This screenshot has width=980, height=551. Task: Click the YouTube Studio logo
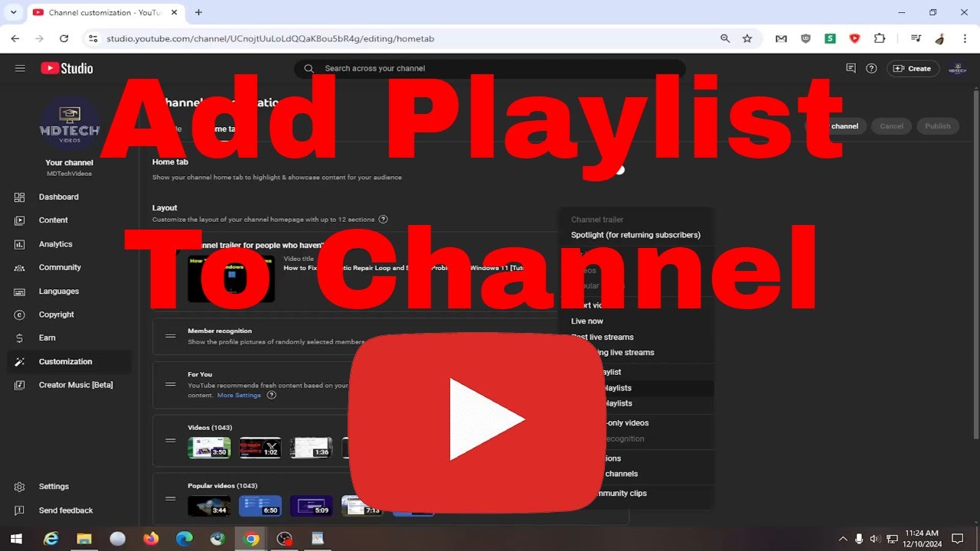click(67, 68)
